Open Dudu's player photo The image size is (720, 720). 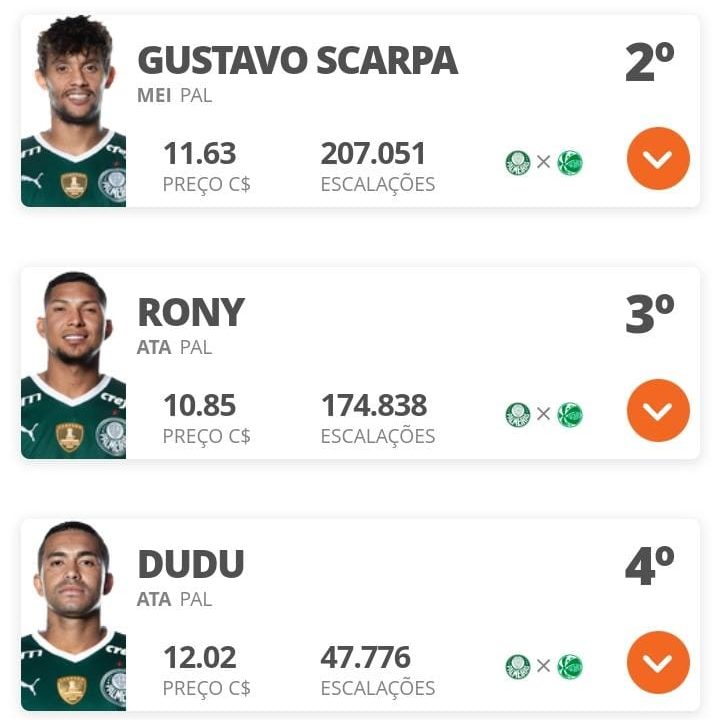tap(73, 616)
